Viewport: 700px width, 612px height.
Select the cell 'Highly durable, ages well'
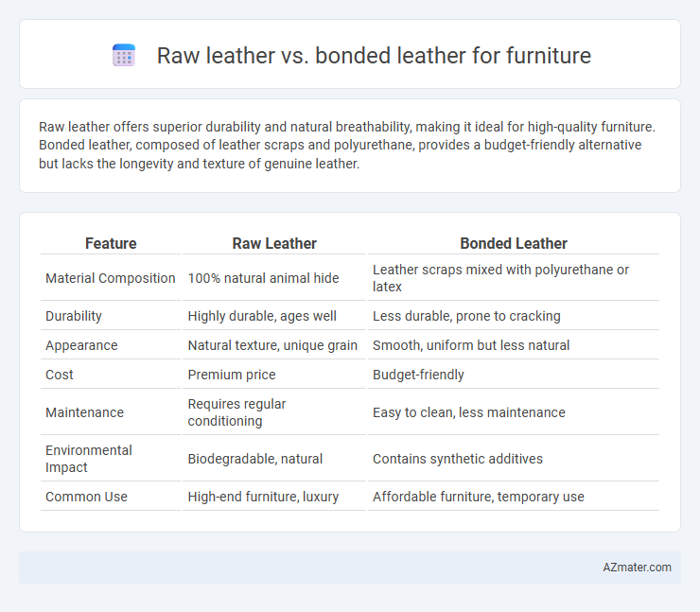(x=262, y=316)
